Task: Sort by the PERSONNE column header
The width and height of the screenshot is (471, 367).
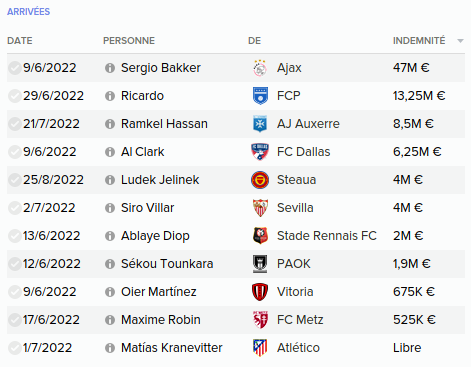Action: (x=129, y=41)
